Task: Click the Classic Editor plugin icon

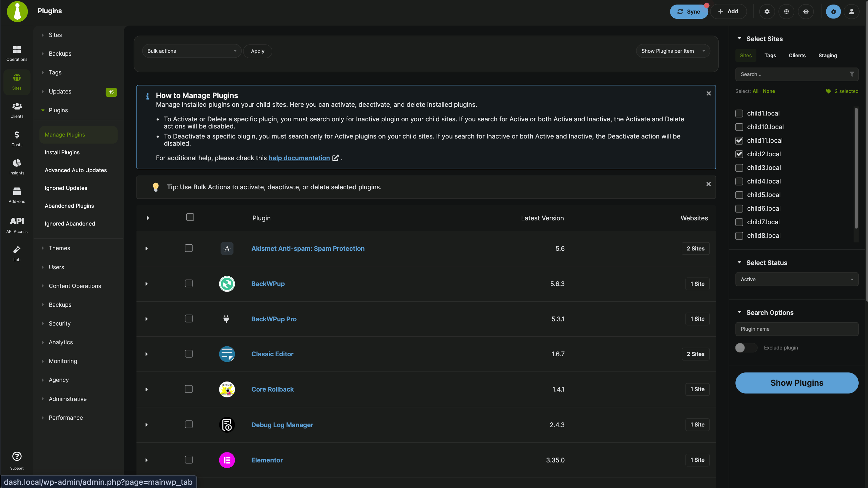Action: tap(227, 354)
